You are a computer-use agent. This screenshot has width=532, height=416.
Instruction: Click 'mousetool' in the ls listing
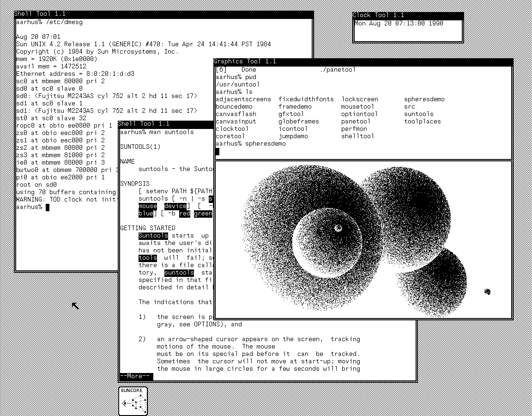click(357, 107)
